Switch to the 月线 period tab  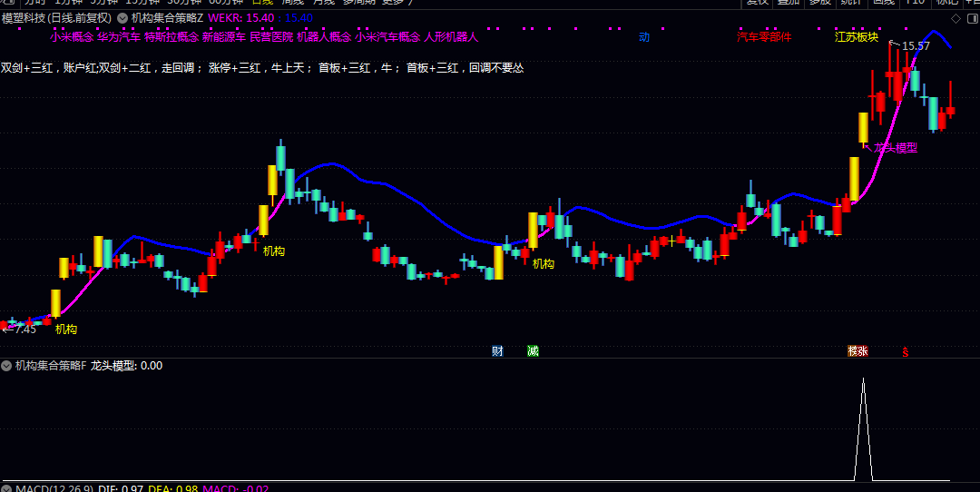324,3
